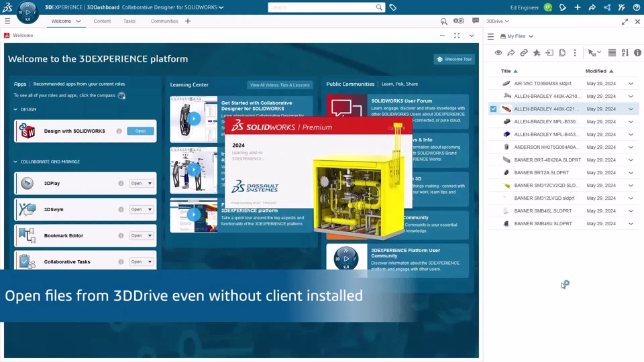
Task: Open notifications icon in top bar
Action: [x=563, y=7]
